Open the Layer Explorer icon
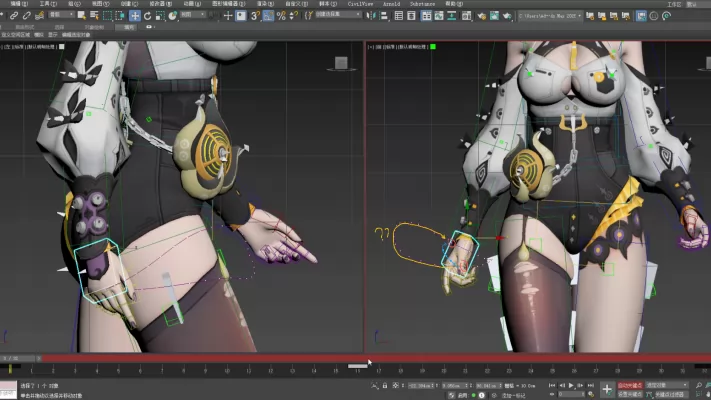The width and height of the screenshot is (711, 400). pos(411,16)
